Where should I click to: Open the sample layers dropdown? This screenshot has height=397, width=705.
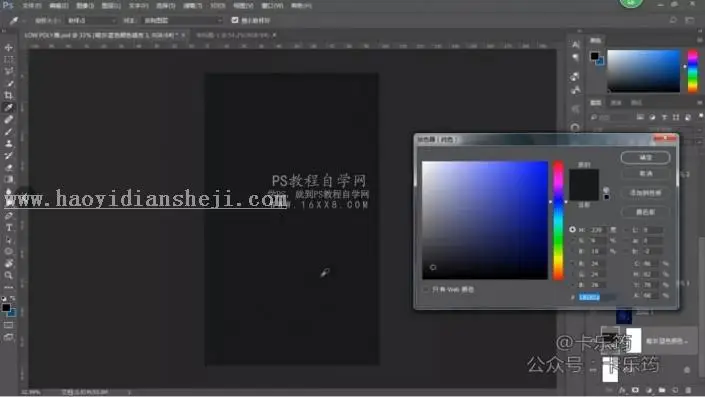click(x=183, y=21)
